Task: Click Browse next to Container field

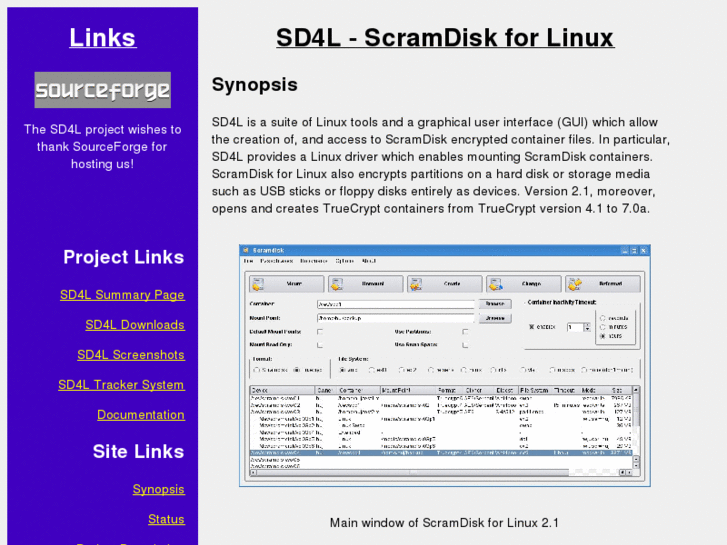Action: pyautogui.click(x=494, y=303)
